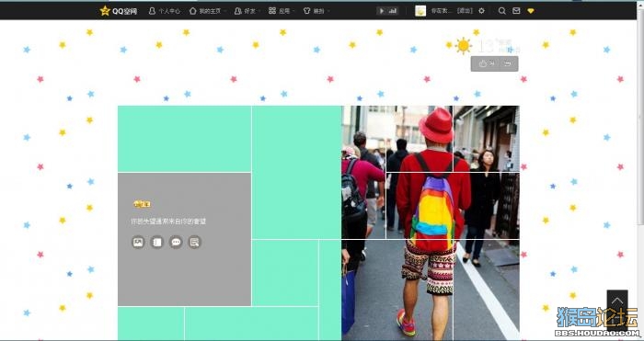Click the 退出 logout link
This screenshot has width=644, height=341.
465,11
